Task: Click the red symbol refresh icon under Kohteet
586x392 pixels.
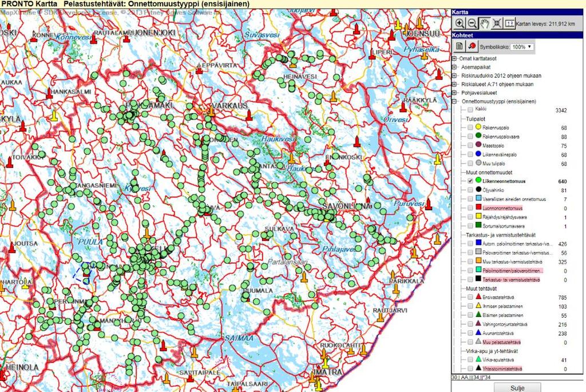Action: [x=472, y=46]
